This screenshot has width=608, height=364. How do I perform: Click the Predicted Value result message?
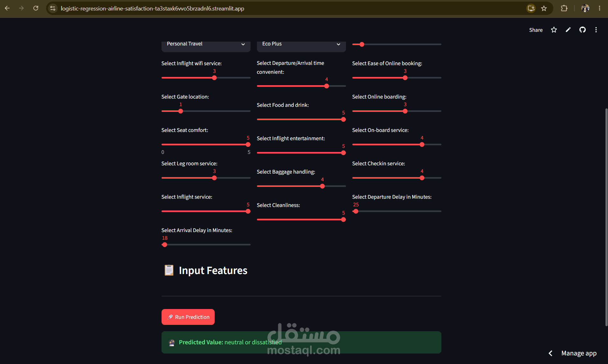(301, 342)
